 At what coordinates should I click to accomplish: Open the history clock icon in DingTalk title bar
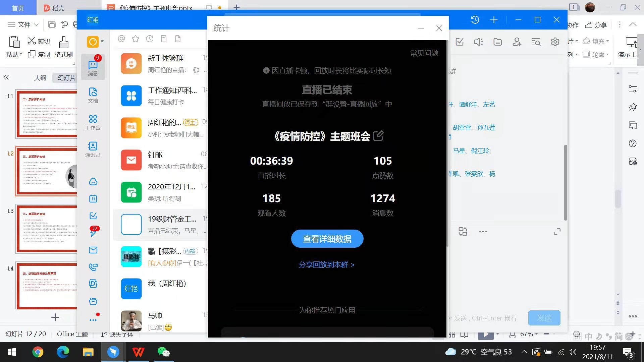point(475,20)
